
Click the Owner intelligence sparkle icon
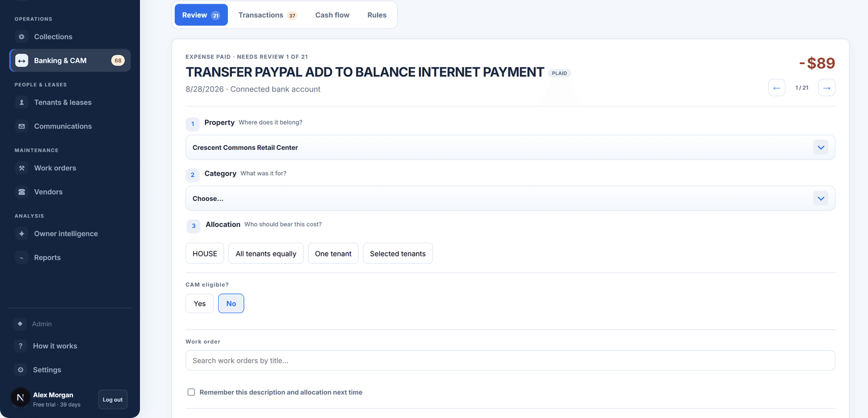[21, 234]
